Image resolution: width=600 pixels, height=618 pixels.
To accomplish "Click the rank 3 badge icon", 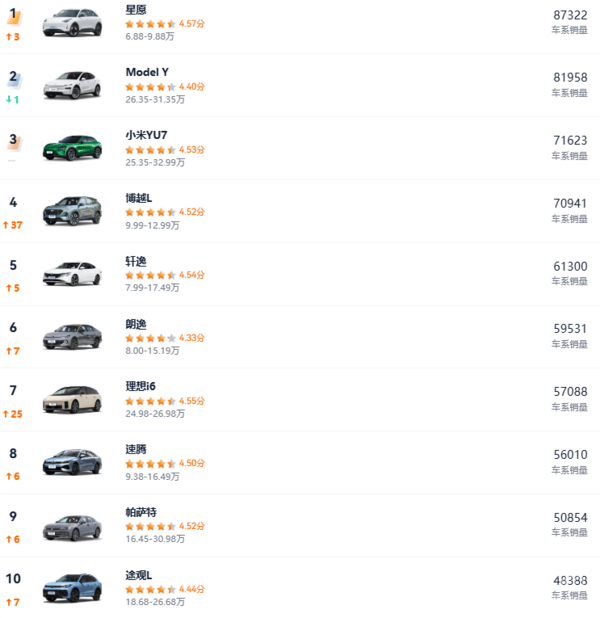I will [x=14, y=141].
